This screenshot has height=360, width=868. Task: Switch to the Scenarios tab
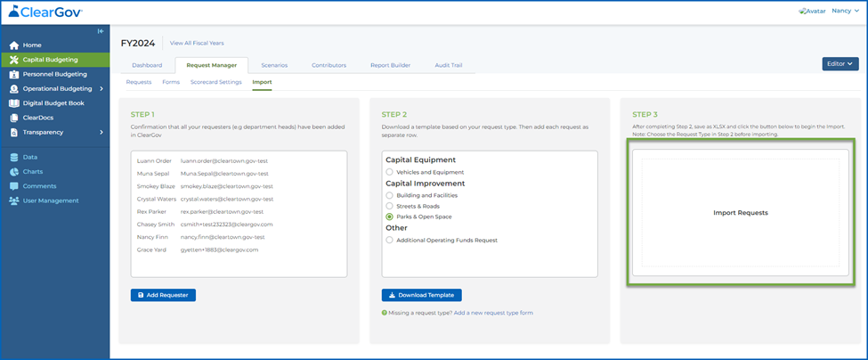click(x=274, y=65)
